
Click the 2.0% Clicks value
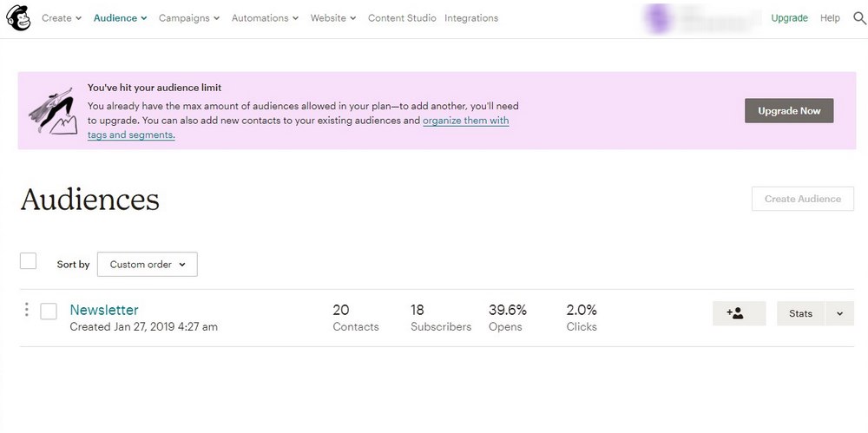click(x=582, y=318)
